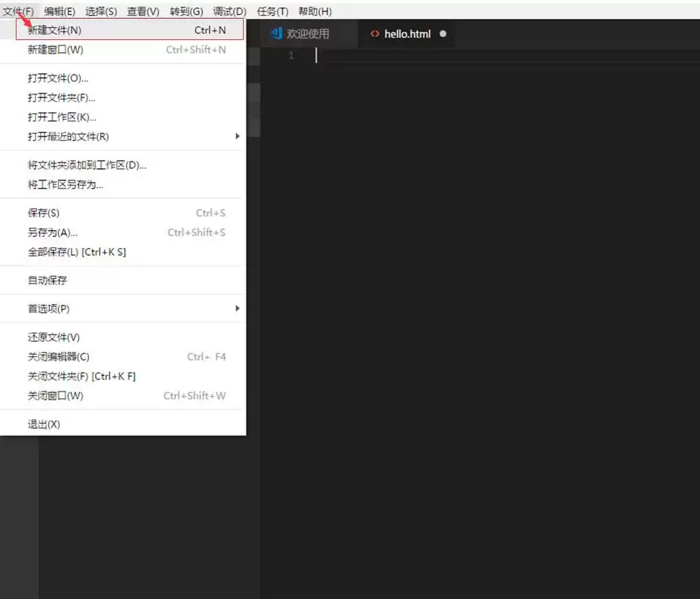This screenshot has height=599, width=700.
Task: Switch to the 欢迎使用 tab
Action: point(308,34)
